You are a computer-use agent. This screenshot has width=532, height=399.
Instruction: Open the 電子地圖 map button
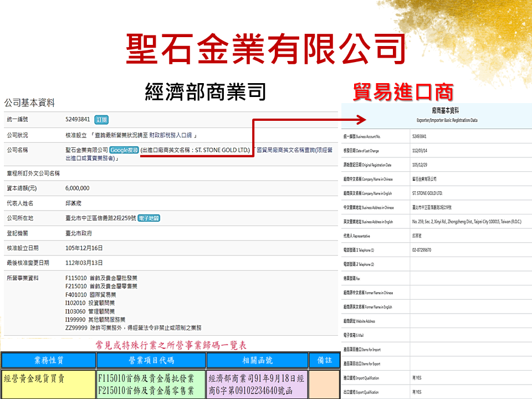(x=149, y=218)
